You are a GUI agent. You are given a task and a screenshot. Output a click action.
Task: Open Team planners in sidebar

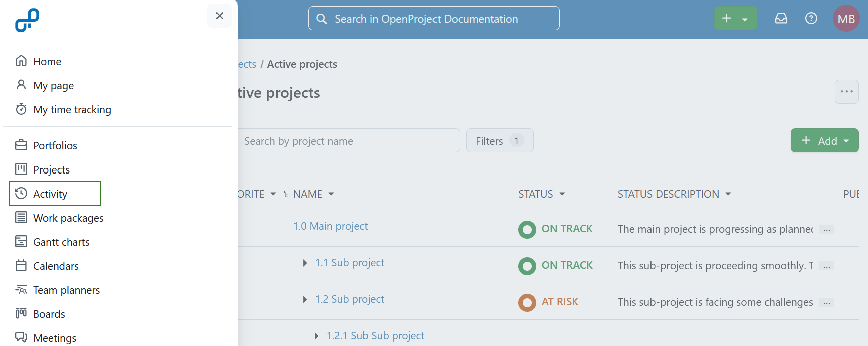click(x=66, y=290)
